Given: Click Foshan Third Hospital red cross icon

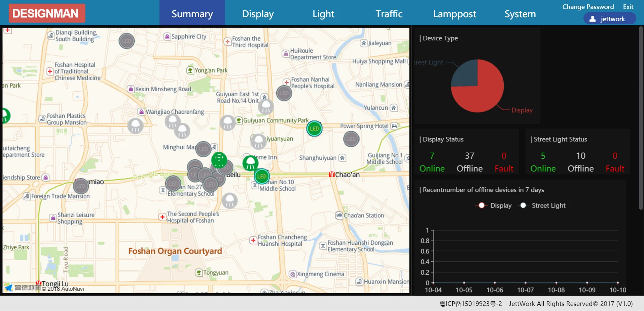Looking at the screenshot, I should (x=228, y=42).
